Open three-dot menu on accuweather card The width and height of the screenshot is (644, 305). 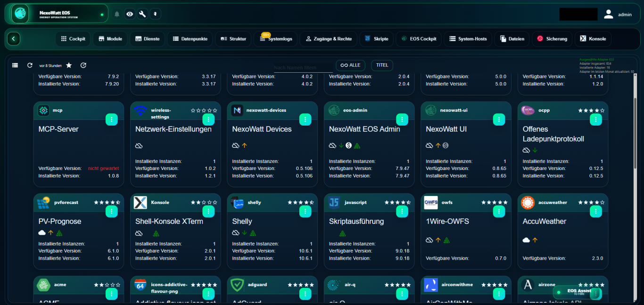point(596,212)
